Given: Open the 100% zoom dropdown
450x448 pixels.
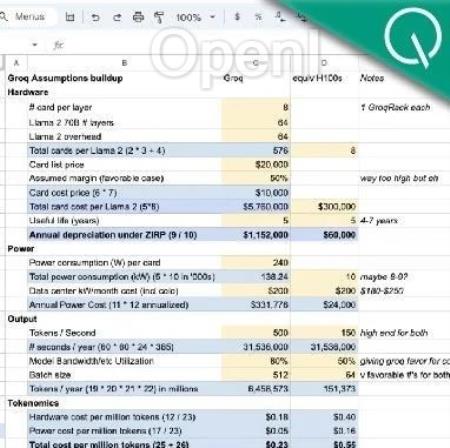Looking at the screenshot, I should point(196,17).
